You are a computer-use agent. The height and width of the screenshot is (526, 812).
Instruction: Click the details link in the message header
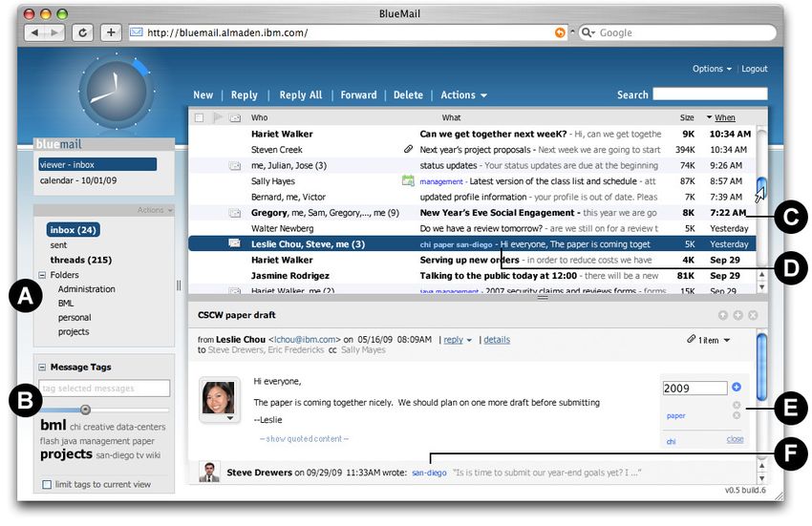pos(497,340)
